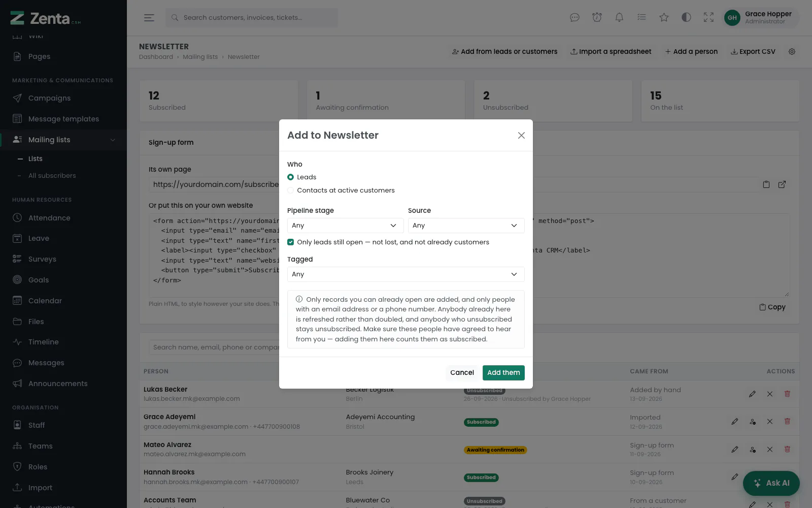This screenshot has height=508, width=812.
Task: Open the Source dropdown
Action: point(466,226)
